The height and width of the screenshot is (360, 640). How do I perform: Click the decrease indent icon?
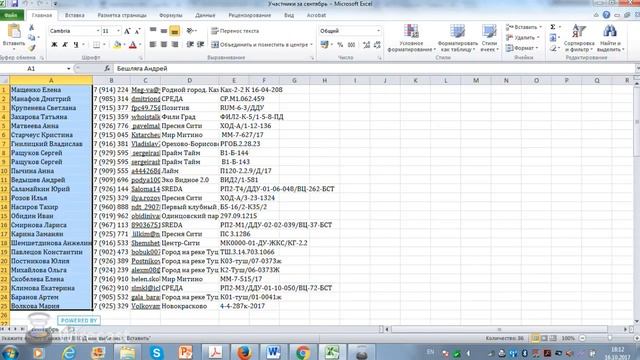[x=190, y=44]
